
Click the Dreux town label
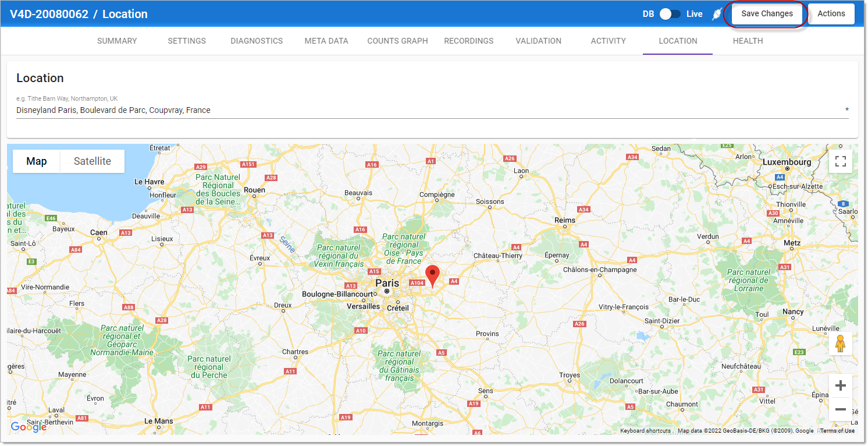click(x=283, y=305)
